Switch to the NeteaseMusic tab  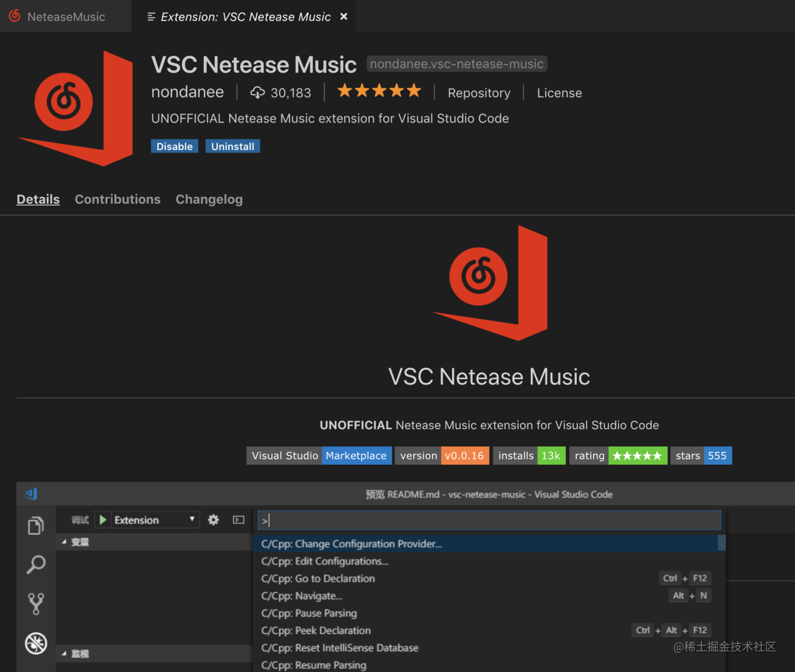[65, 17]
